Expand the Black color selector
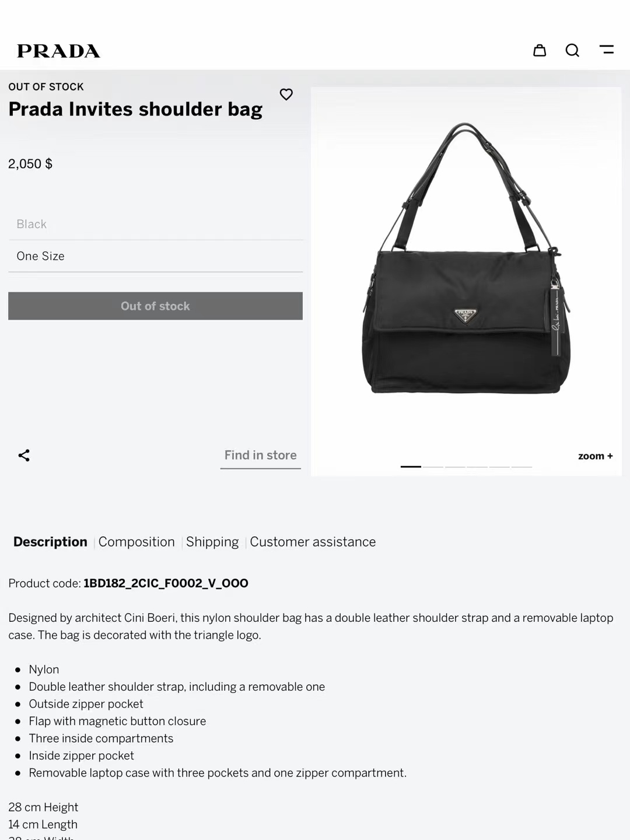The height and width of the screenshot is (840, 630). [x=155, y=225]
